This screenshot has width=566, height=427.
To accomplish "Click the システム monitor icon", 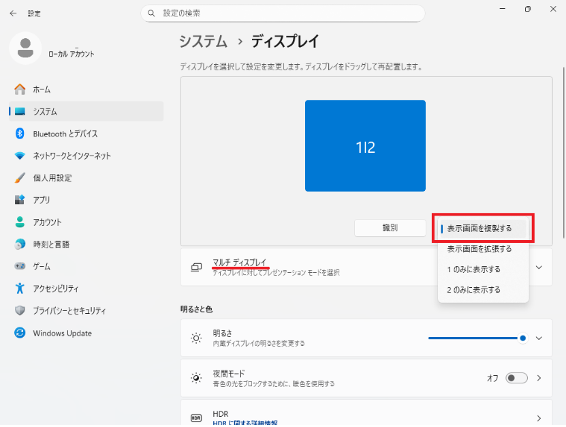I will coord(20,111).
